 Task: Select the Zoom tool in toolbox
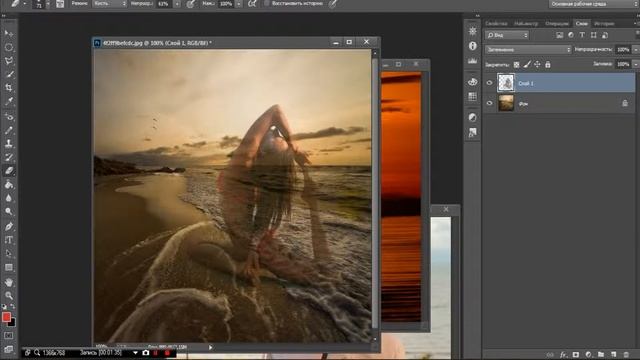point(8,296)
